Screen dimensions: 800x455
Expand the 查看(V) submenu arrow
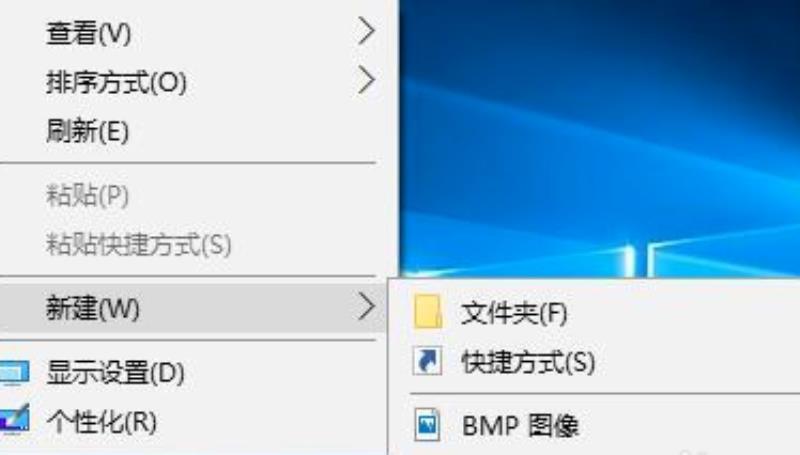point(366,31)
